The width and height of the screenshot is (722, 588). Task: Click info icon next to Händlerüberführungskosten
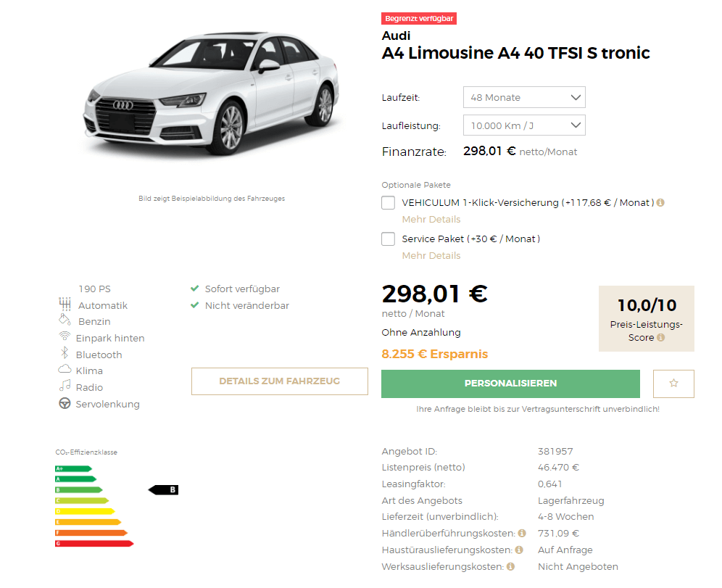[x=522, y=533]
